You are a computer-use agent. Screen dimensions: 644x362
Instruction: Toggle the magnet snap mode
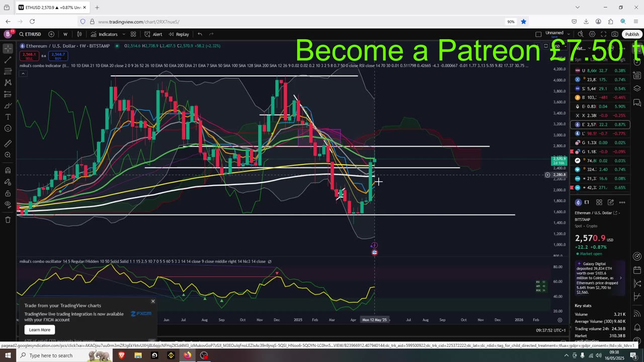[8, 170]
